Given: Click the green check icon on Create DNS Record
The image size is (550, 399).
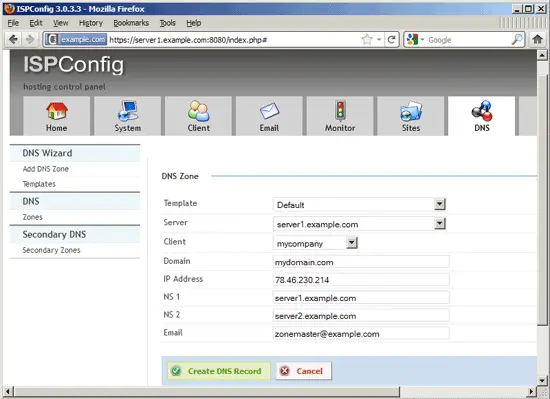Looking at the screenshot, I should tap(176, 371).
